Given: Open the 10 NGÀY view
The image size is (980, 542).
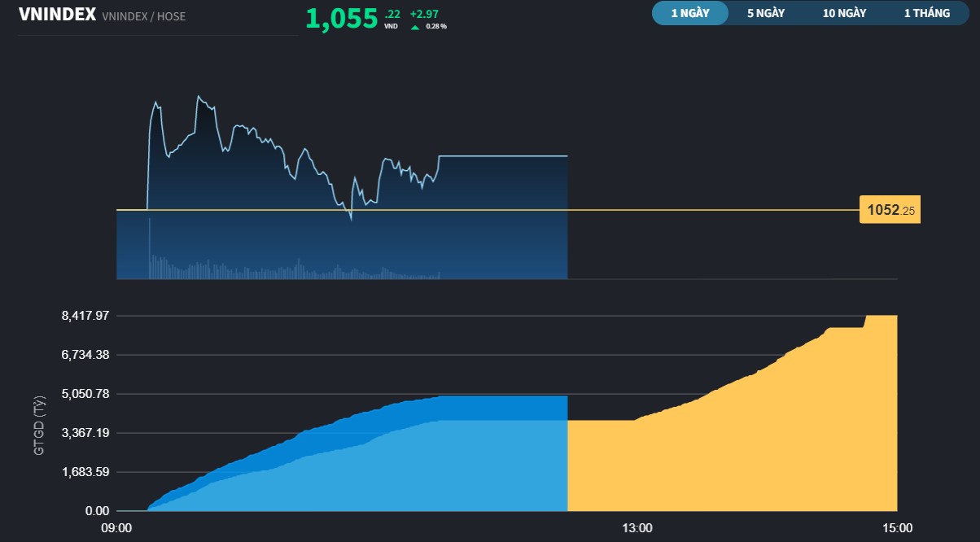Looking at the screenshot, I should 843,13.
